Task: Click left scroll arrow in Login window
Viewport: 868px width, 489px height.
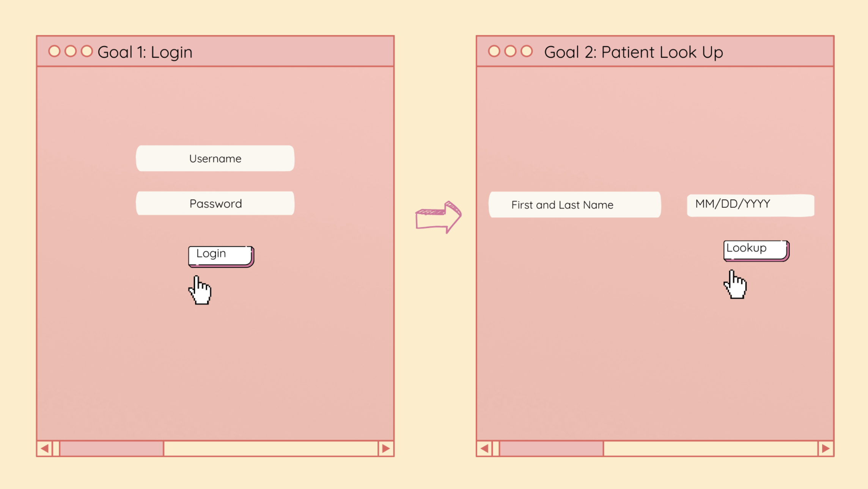Action: pyautogui.click(x=45, y=449)
